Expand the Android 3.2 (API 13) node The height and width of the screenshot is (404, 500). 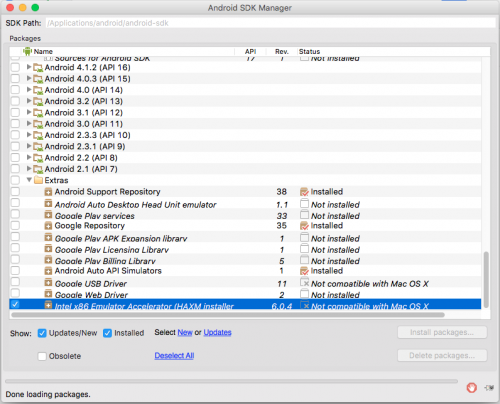[29, 101]
